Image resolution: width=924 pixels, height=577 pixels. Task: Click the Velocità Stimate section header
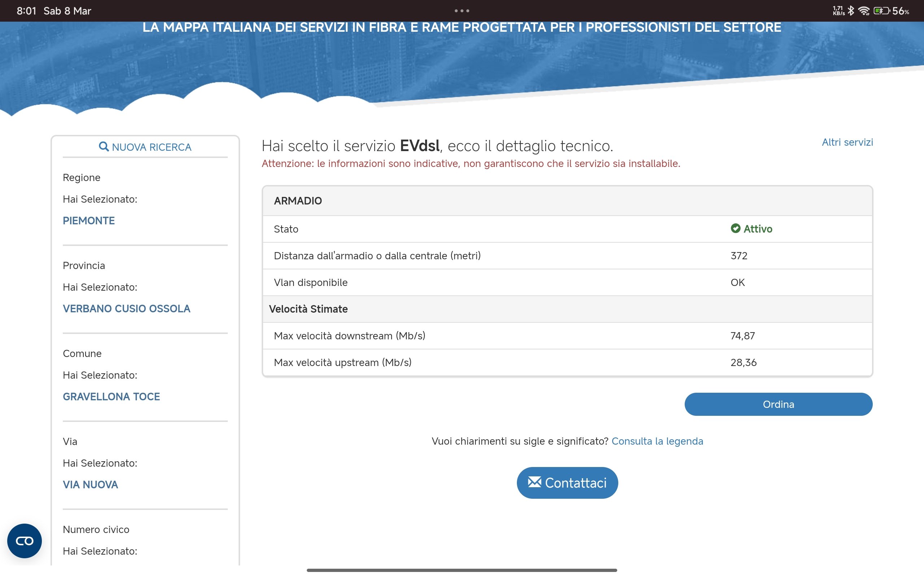click(308, 309)
